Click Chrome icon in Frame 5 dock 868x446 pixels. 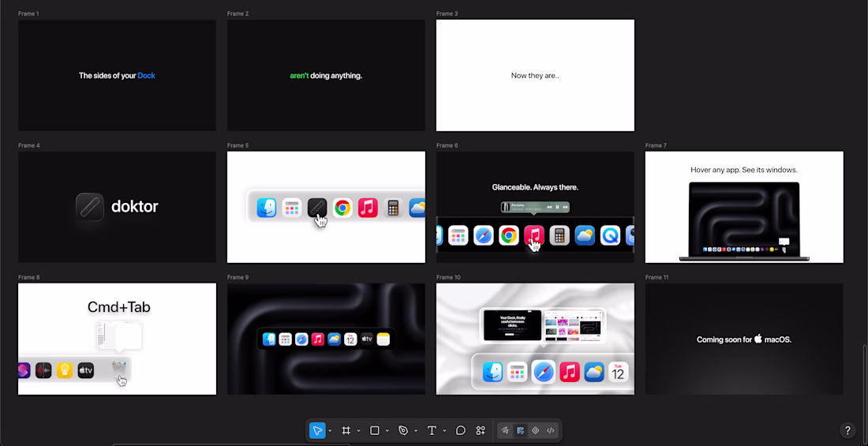[x=342, y=208]
